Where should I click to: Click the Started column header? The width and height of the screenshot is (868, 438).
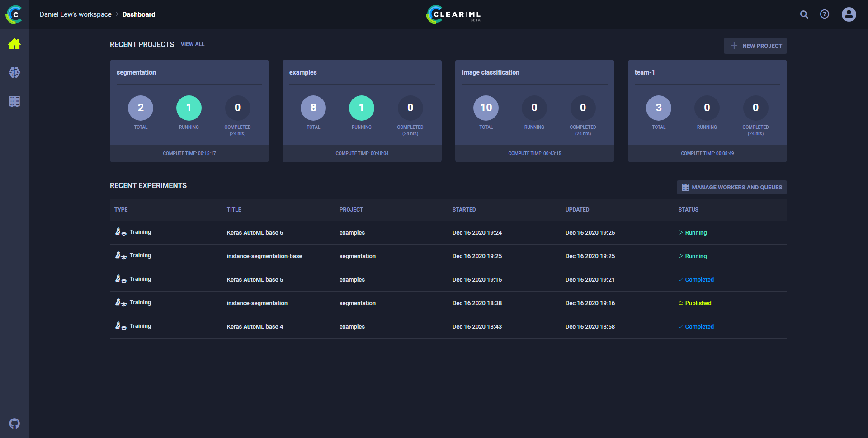pyautogui.click(x=464, y=210)
